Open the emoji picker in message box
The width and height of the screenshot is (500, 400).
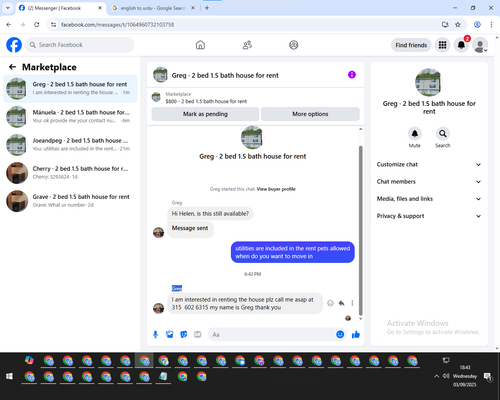point(340,334)
